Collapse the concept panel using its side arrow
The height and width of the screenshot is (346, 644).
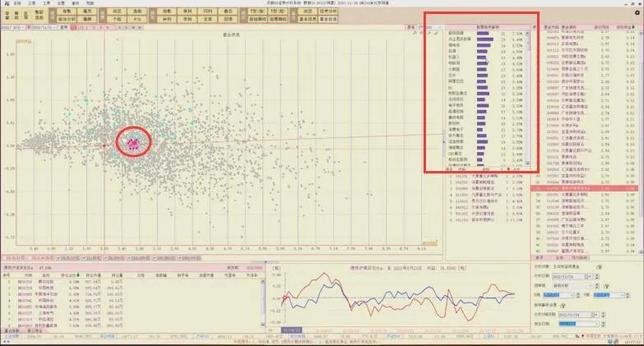point(443,141)
